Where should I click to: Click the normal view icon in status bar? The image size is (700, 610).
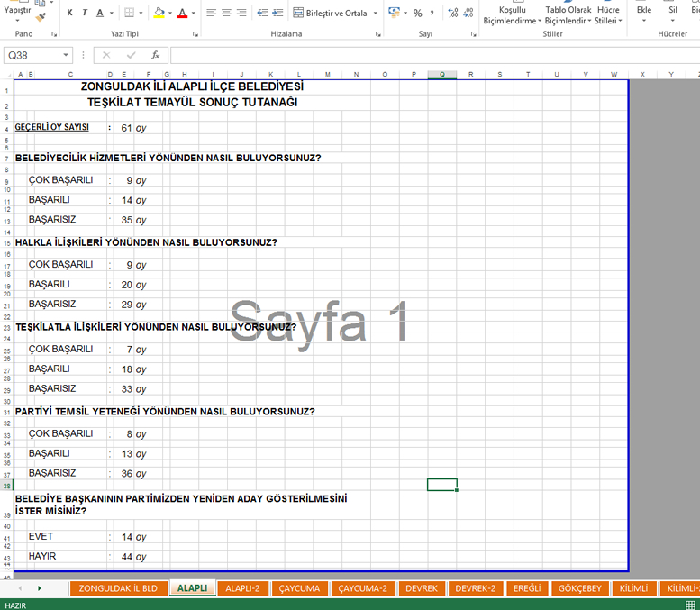click(690, 605)
